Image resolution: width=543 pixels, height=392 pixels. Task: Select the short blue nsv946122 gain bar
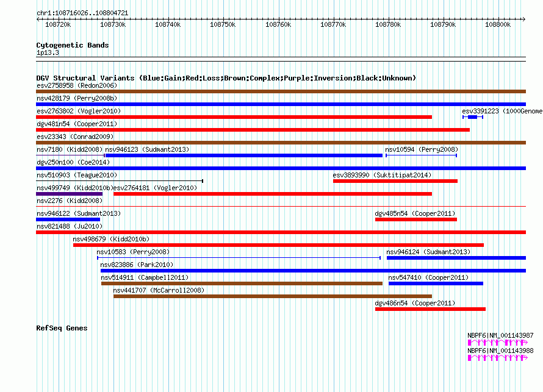click(68, 219)
